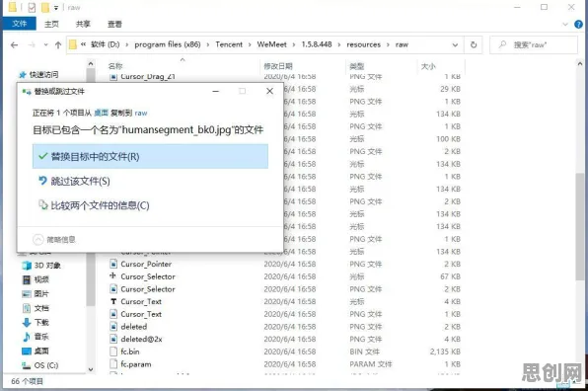Sort by the Type column header
588x391 pixels.
356,66
